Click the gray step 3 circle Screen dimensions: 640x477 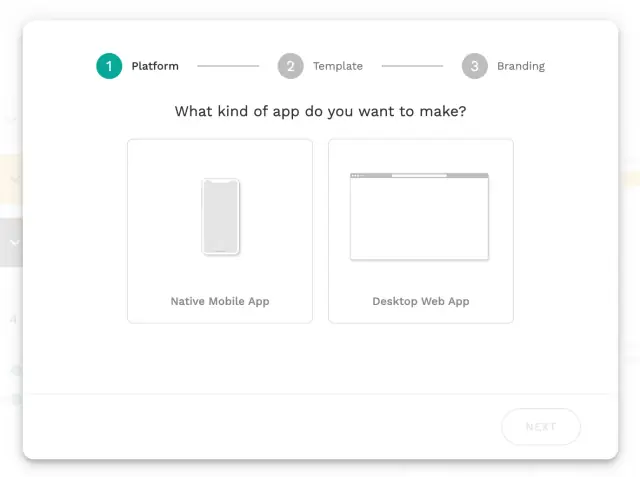pos(474,66)
